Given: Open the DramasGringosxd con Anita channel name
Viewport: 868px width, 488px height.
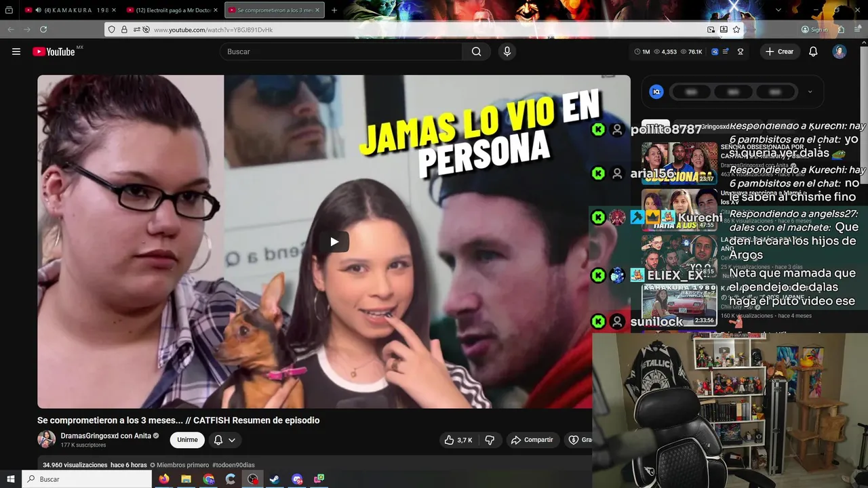Looking at the screenshot, I should click(106, 436).
